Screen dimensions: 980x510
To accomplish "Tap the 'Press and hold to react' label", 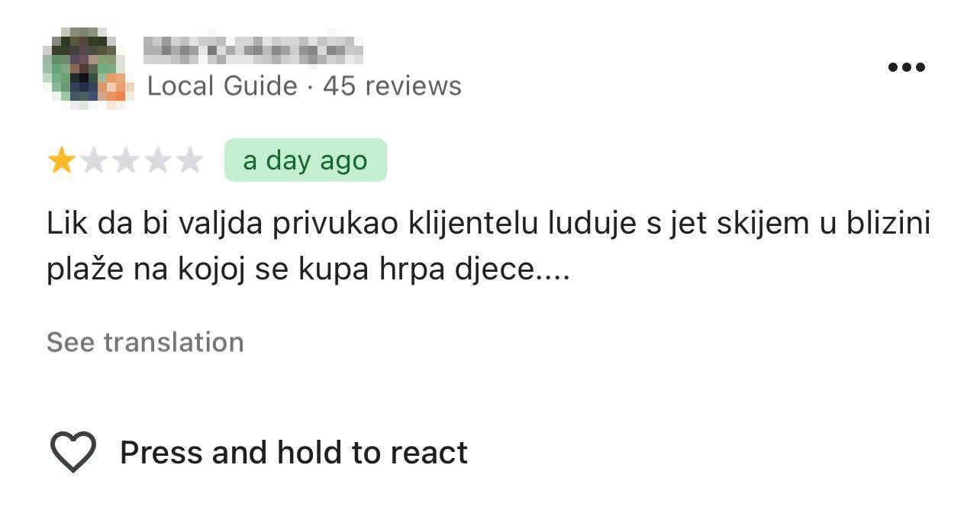I will click(x=294, y=452).
